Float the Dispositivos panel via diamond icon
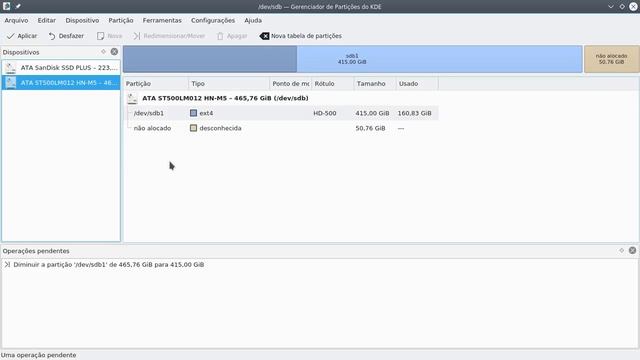 point(103,52)
